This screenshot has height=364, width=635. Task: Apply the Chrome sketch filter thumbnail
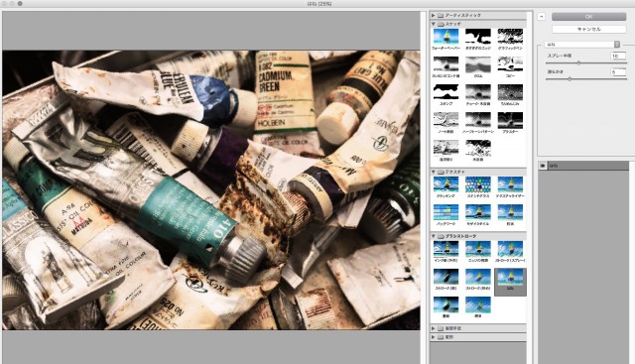tap(478, 64)
